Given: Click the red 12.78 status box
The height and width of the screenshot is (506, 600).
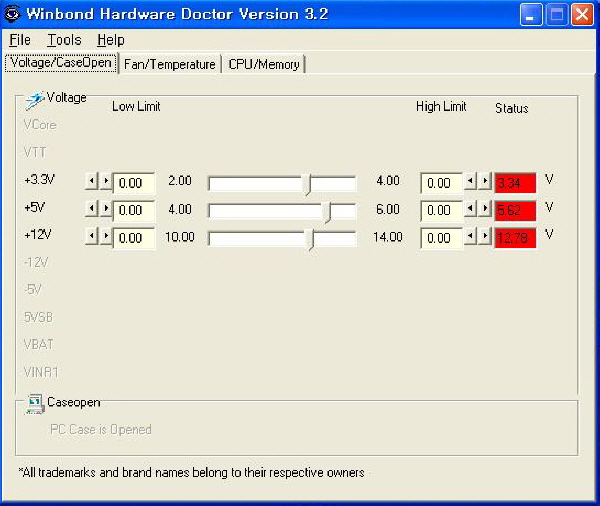Looking at the screenshot, I should (x=515, y=238).
